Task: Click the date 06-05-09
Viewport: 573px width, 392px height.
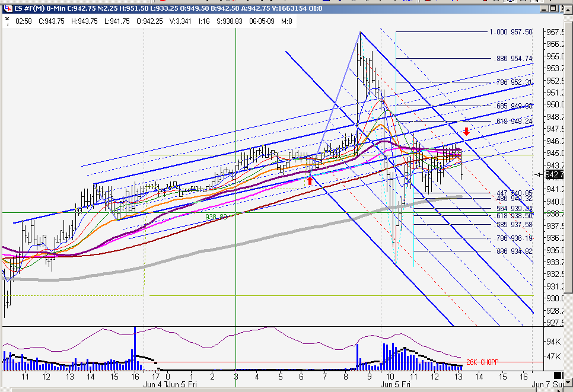Action: click(262, 21)
